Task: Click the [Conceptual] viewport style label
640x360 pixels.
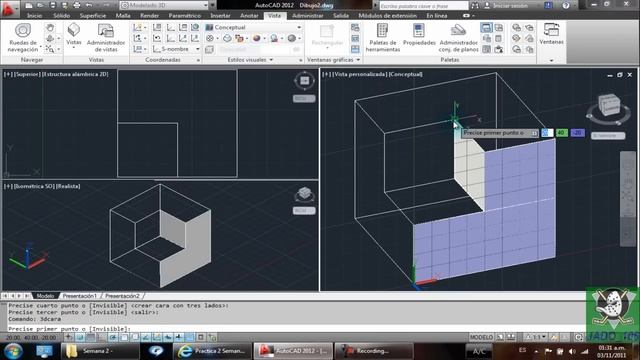Action: click(x=406, y=74)
